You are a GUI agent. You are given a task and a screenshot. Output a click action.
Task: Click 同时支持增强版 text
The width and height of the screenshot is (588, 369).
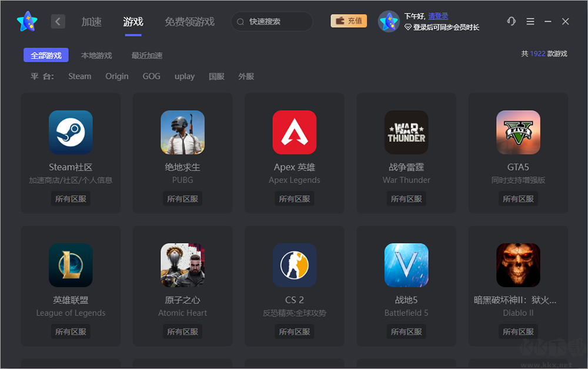(518, 180)
